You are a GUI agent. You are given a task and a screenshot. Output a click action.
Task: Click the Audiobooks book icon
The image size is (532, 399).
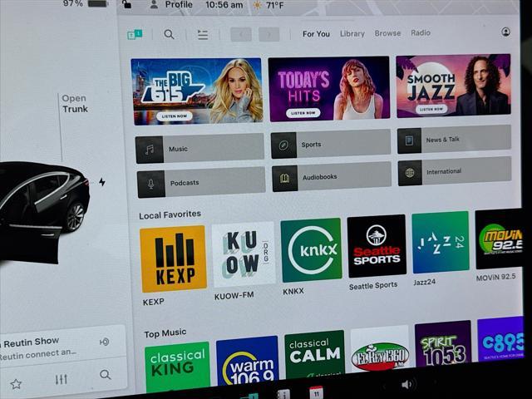[284, 178]
